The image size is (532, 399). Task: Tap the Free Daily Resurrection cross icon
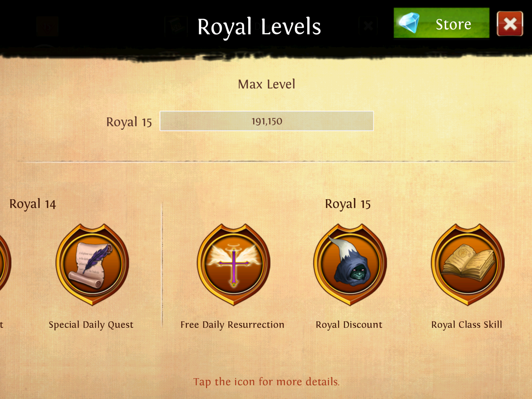(234, 264)
